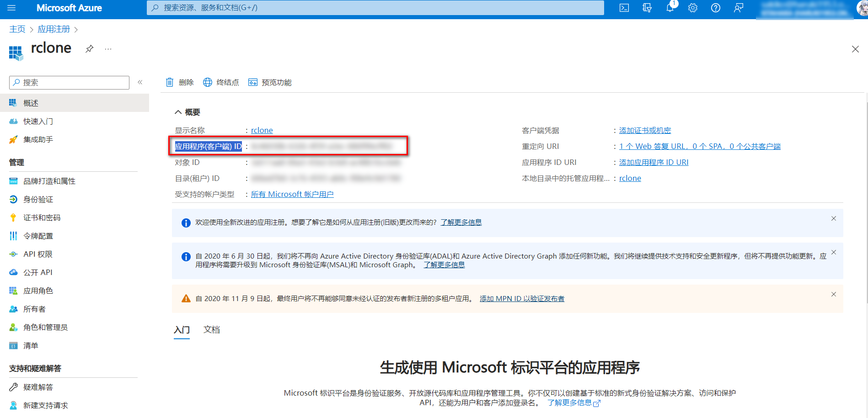Open Certificates and secrets menu item
The width and height of the screenshot is (868, 418).
42,217
